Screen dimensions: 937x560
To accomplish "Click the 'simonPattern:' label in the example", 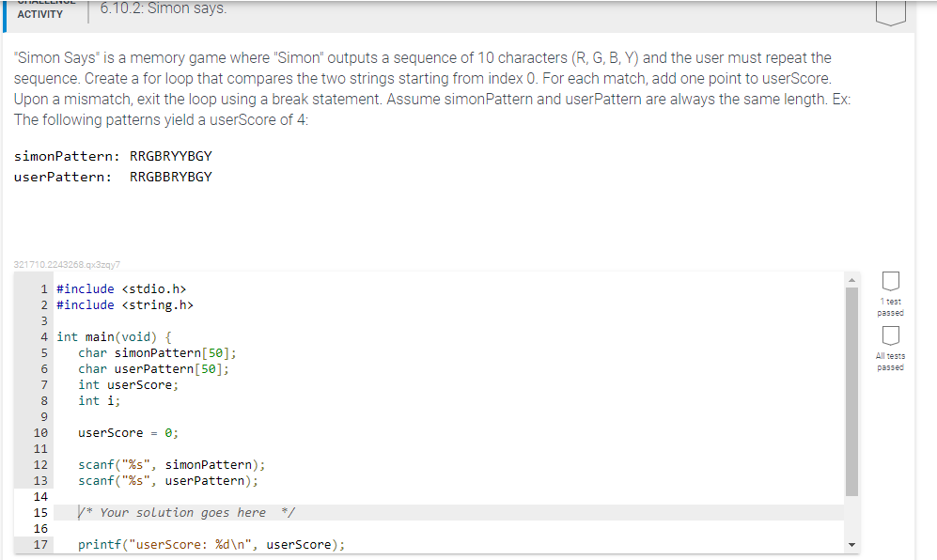I will pyautogui.click(x=67, y=157).
